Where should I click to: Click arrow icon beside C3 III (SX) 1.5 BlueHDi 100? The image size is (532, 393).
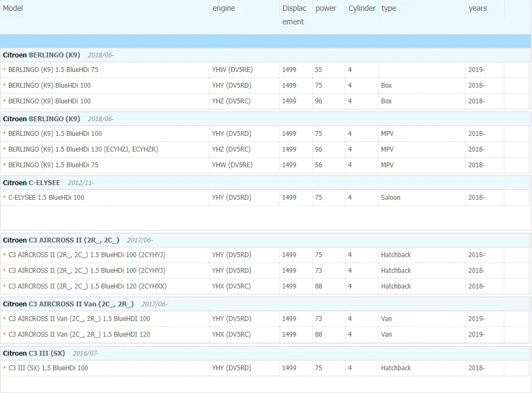[x=4, y=368]
